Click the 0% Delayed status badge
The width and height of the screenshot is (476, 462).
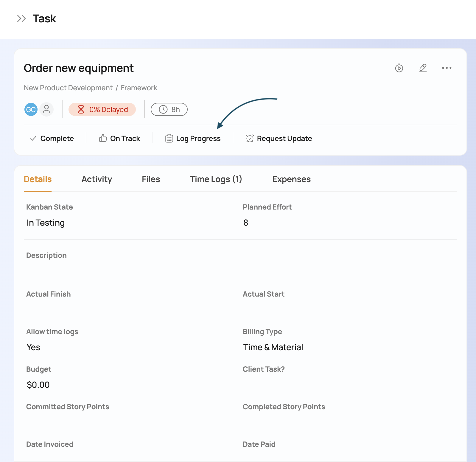(102, 109)
